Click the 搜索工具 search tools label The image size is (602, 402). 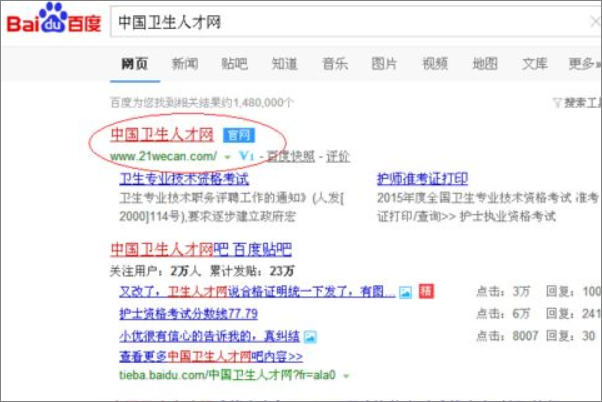tap(582, 103)
